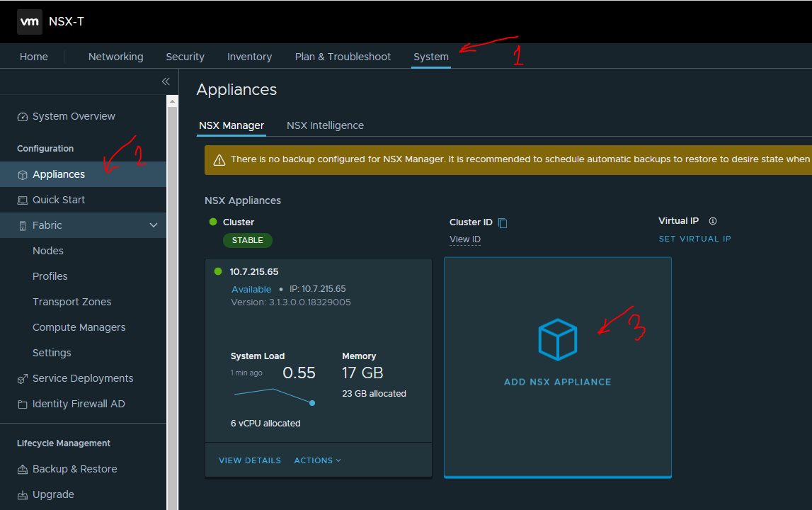Click the System Overview gauge icon
Viewport: 812px width, 510px height.
[22, 117]
